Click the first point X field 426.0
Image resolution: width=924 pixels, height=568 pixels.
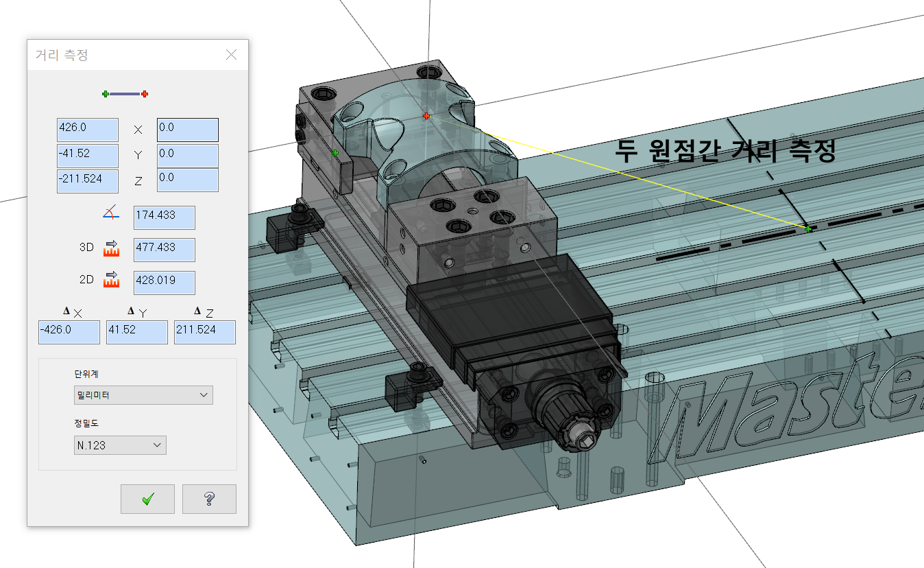(88, 130)
